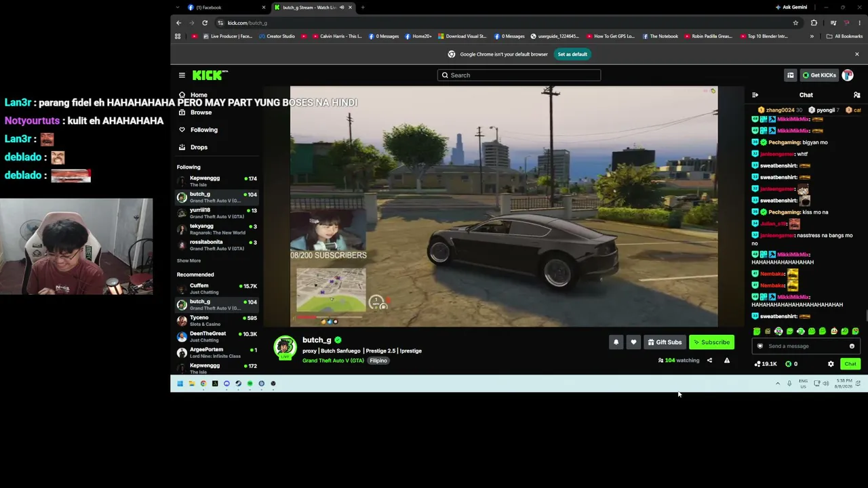Open the All Bookmarks folder
Screen dimensions: 868x488
click(844, 37)
